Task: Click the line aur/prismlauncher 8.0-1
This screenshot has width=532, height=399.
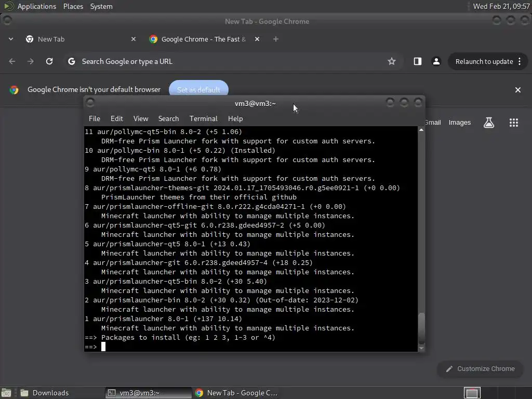Action: (163, 319)
